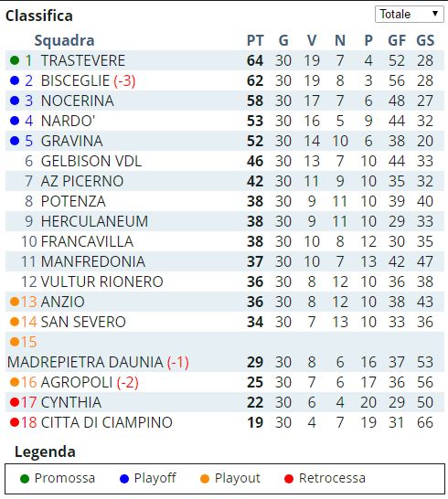Image resolution: width=448 pixels, height=499 pixels.
Task: Open the GELBISON VDL team row
Action: point(225,161)
